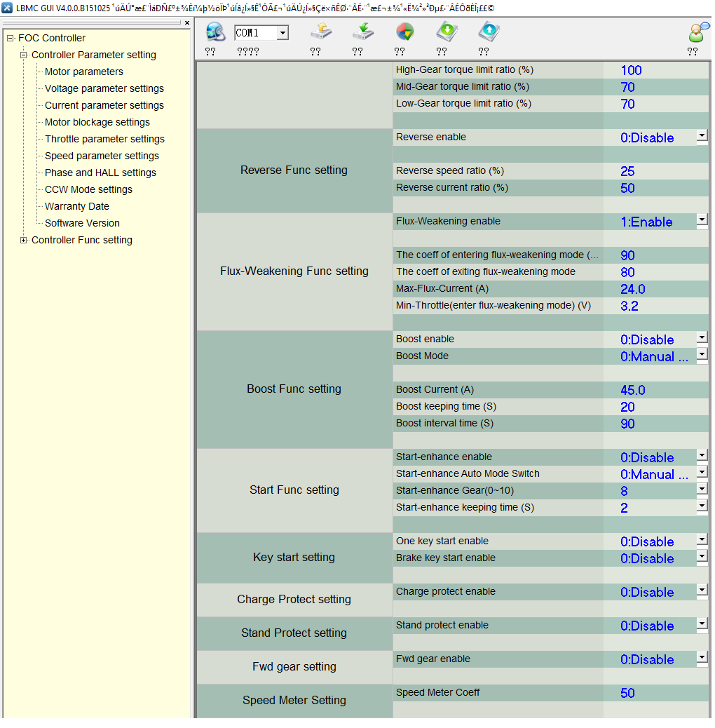Screen dimensions: 715x728
Task: Open the COM1 port dropdown
Action: coord(282,33)
